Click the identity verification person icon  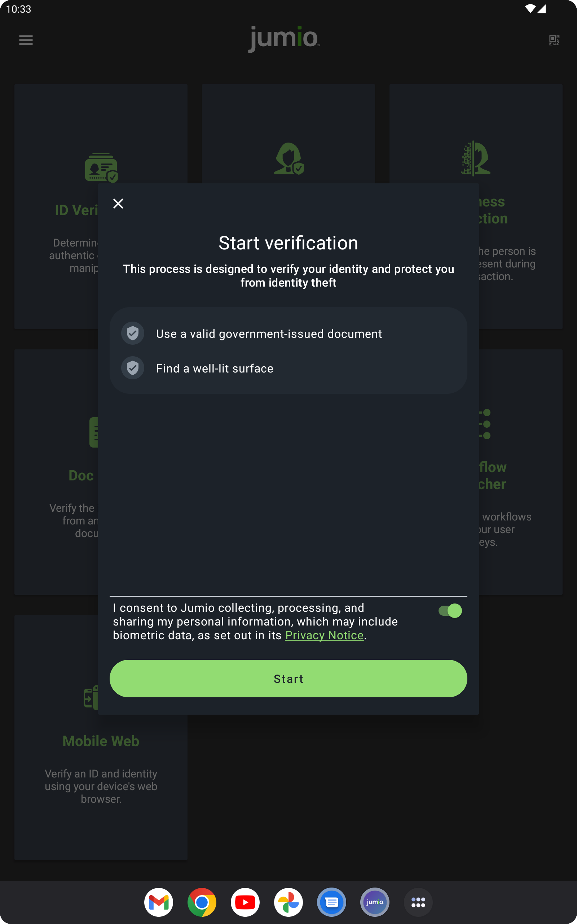pyautogui.click(x=289, y=159)
